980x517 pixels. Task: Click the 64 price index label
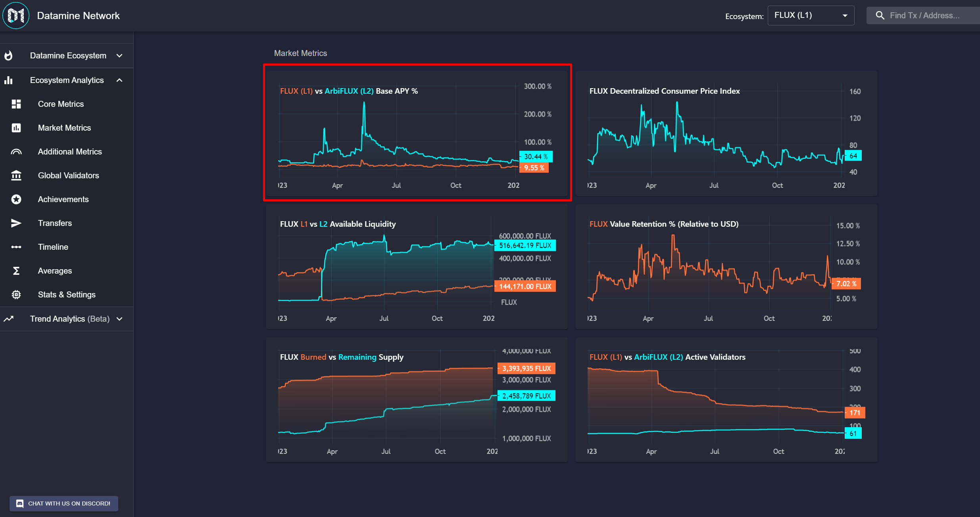(853, 156)
